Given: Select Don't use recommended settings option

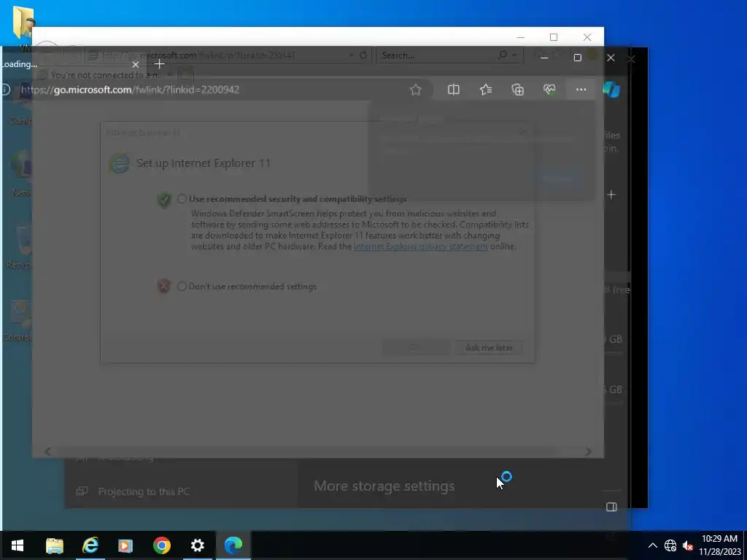Looking at the screenshot, I should click(x=182, y=286).
